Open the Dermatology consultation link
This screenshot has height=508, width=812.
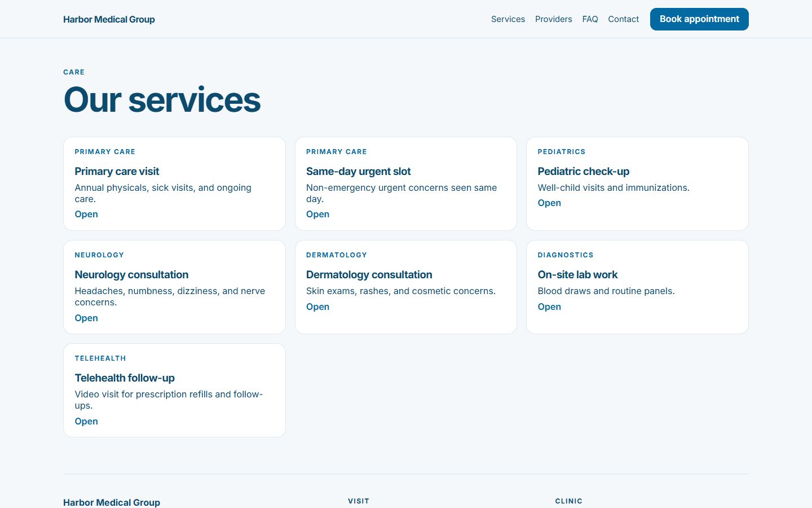coord(317,307)
